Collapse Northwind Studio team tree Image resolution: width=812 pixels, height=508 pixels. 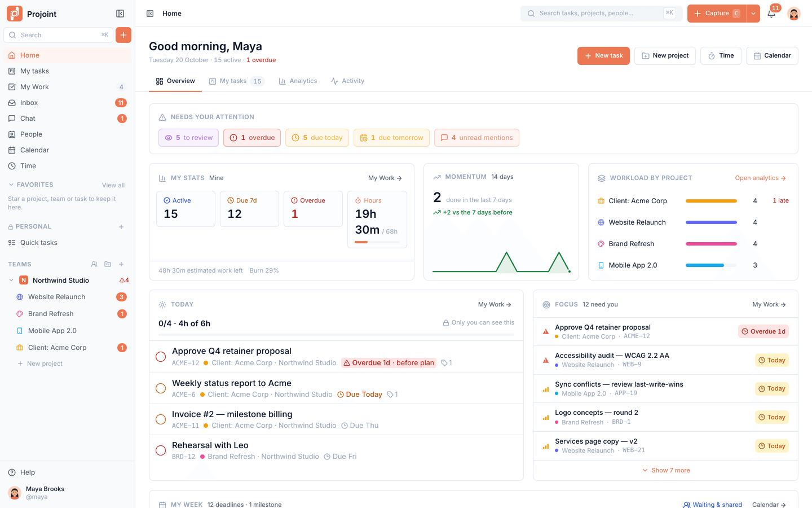click(11, 281)
